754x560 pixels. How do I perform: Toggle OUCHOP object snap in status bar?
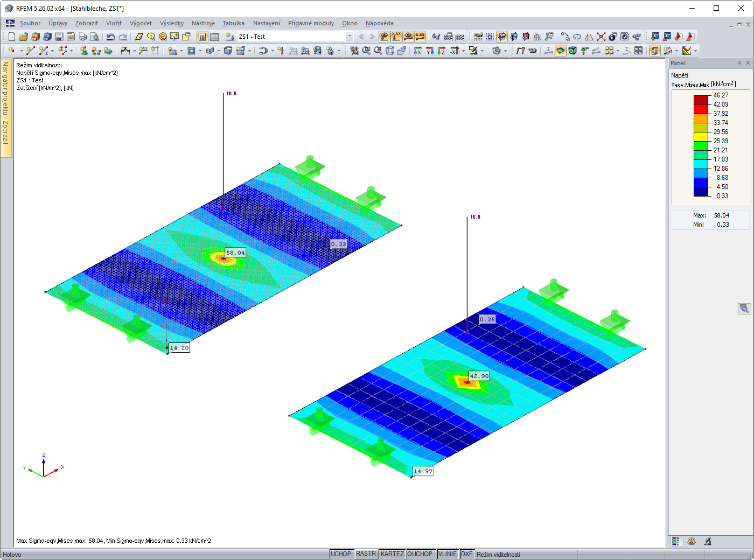pos(420,554)
